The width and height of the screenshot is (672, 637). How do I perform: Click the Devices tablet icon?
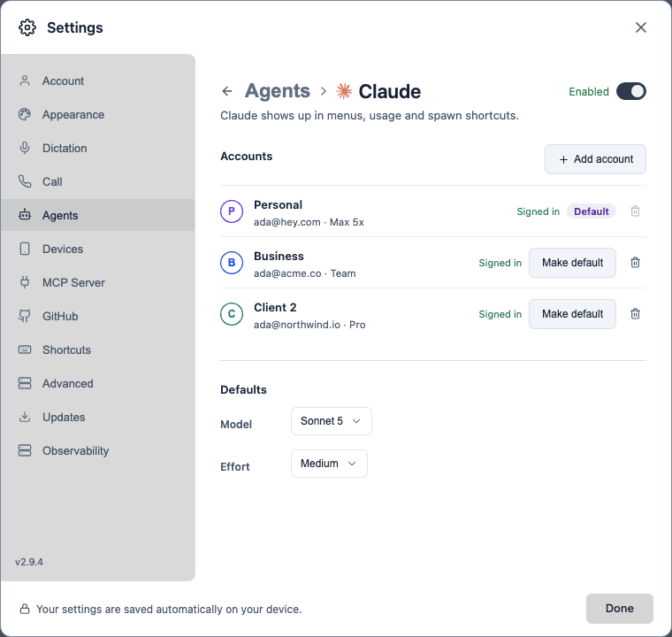[25, 249]
